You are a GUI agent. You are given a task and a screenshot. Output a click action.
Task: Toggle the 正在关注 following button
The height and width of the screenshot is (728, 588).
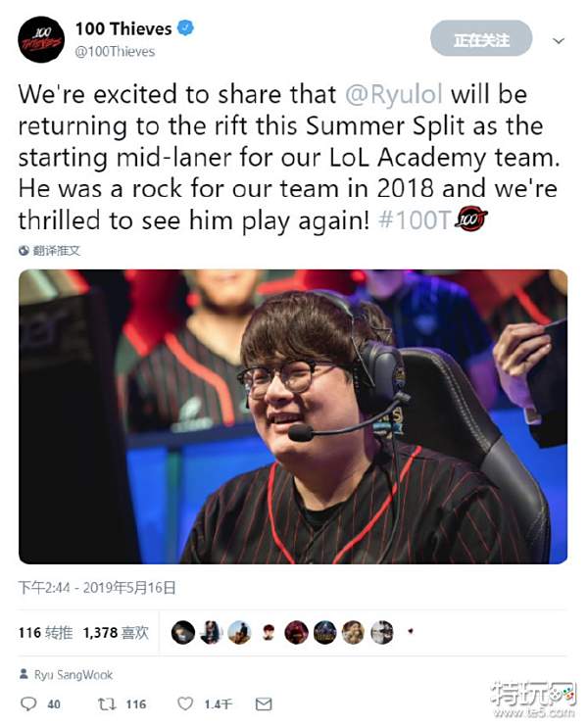click(481, 39)
